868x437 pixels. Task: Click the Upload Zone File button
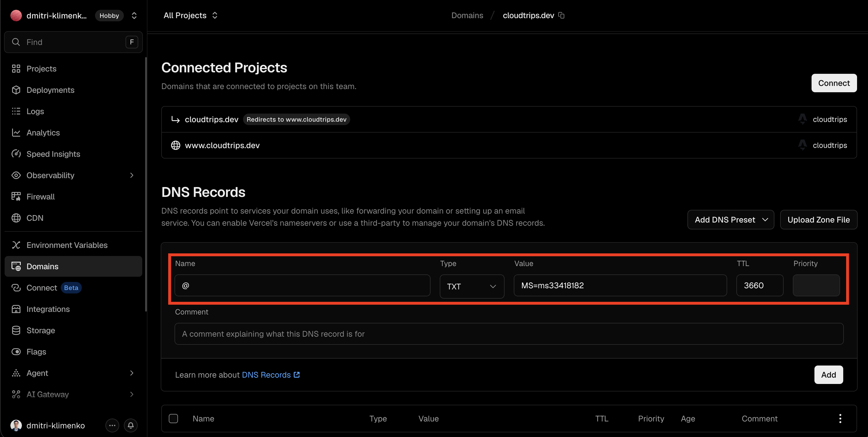pos(818,220)
